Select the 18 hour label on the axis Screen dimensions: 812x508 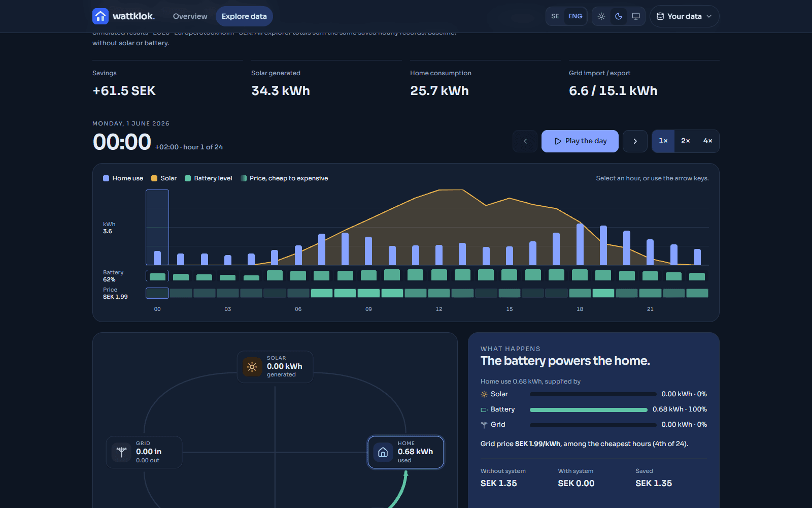[580, 309]
